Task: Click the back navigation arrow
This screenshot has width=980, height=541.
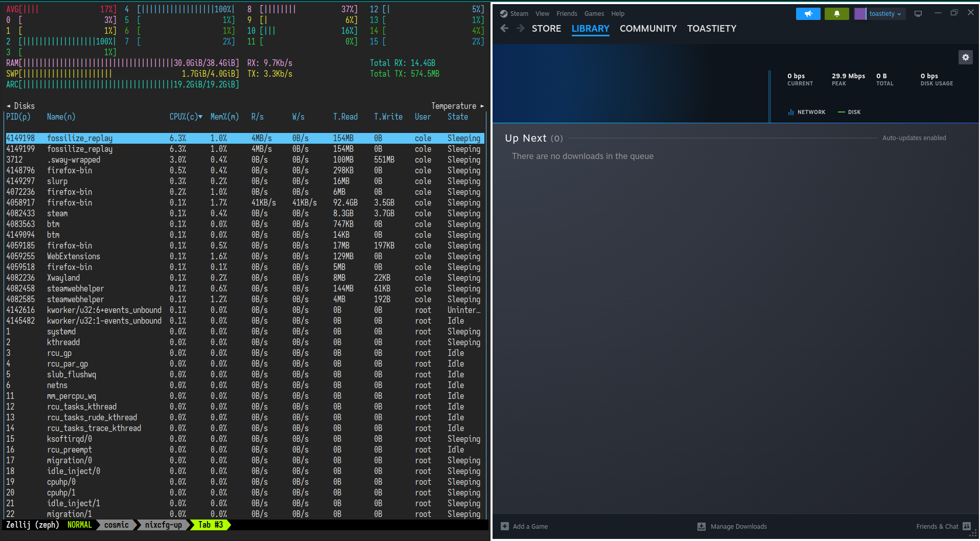Action: point(504,28)
